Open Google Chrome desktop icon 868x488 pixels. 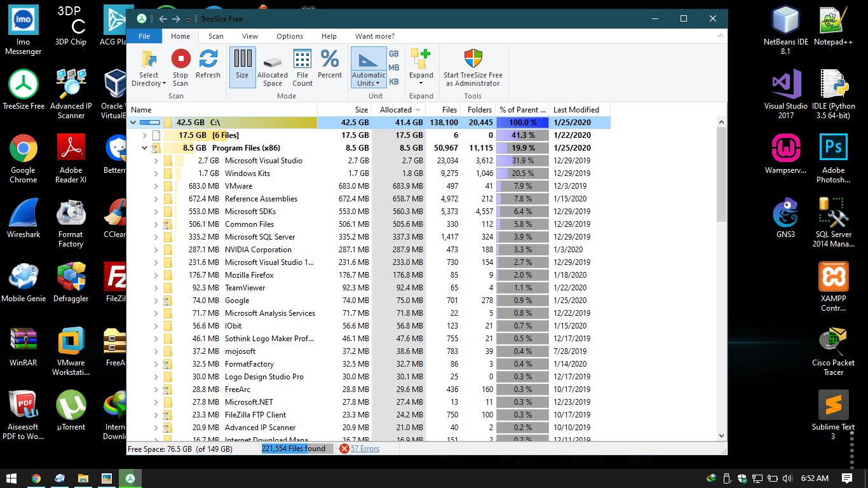point(24,159)
